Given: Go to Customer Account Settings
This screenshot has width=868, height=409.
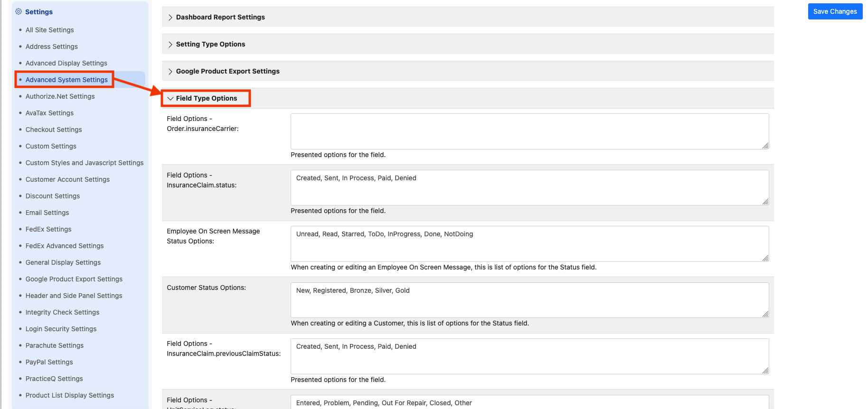Looking at the screenshot, I should 67,179.
